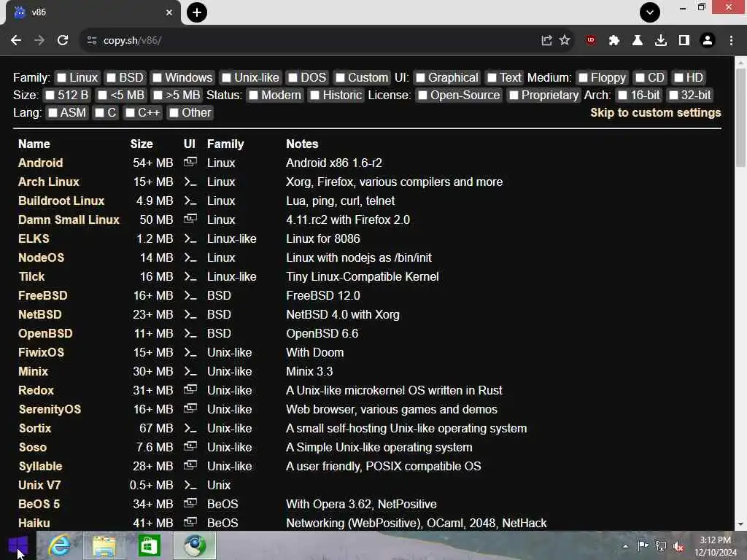The image size is (747, 560).
Task: Click the 54+ MB size cell
Action: 152,163
